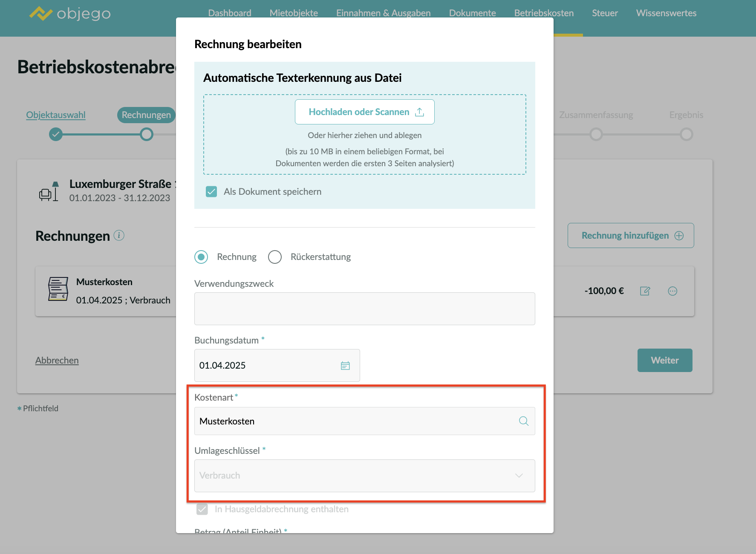Toggle the Als Dokument speichern checkbox
Screen dimensions: 756x554
[x=211, y=192]
